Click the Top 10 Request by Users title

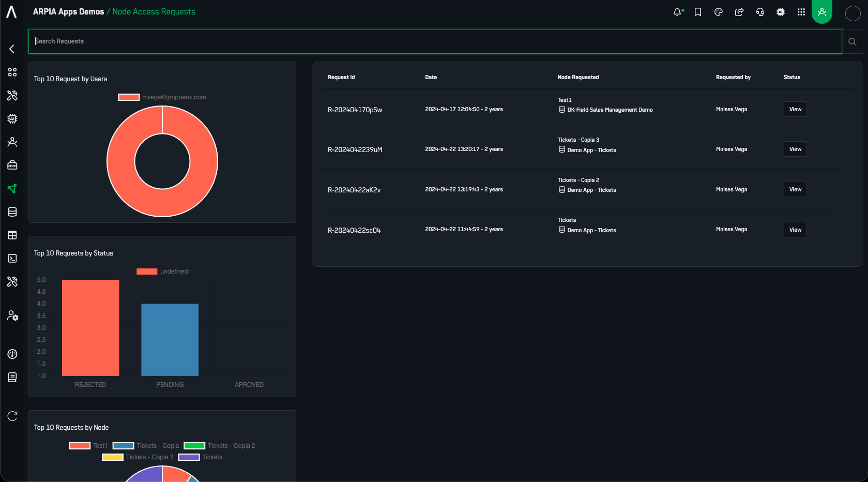coord(71,79)
